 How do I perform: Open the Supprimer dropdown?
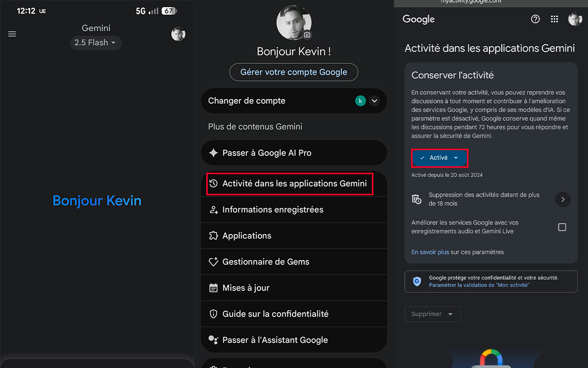point(432,314)
